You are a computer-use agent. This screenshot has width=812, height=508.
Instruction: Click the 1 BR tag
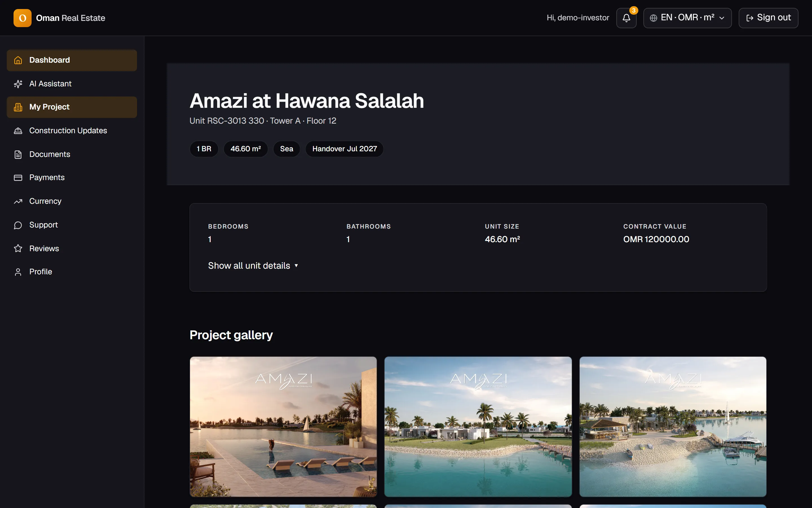point(204,149)
